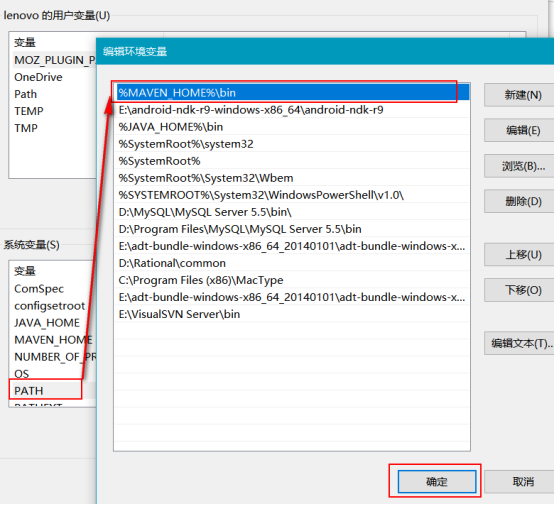This screenshot has height=505, width=554.
Task: Select the %MAVEN_HOME%\bin path entry
Action: click(x=292, y=93)
